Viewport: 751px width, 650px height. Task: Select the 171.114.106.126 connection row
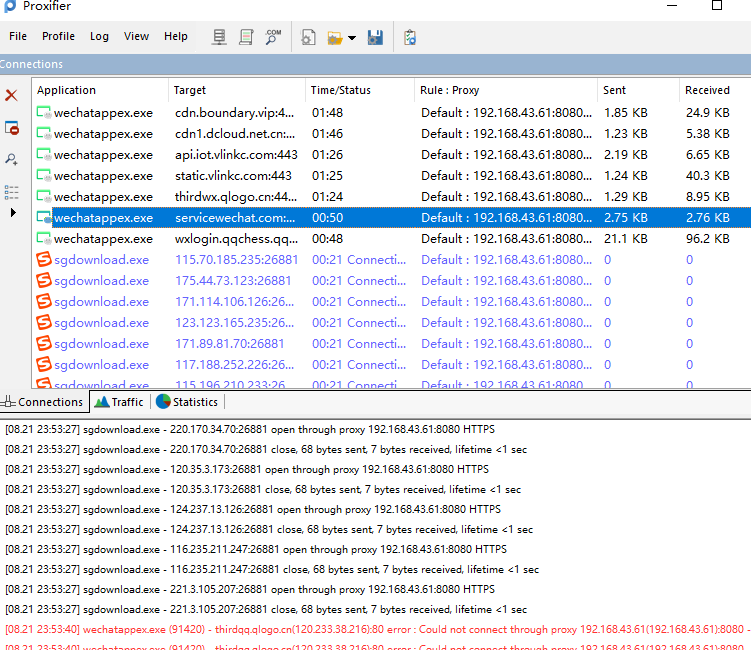tap(392, 302)
